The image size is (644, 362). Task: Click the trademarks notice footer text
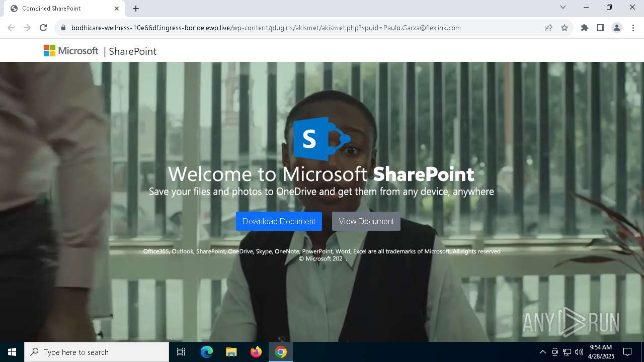321,251
